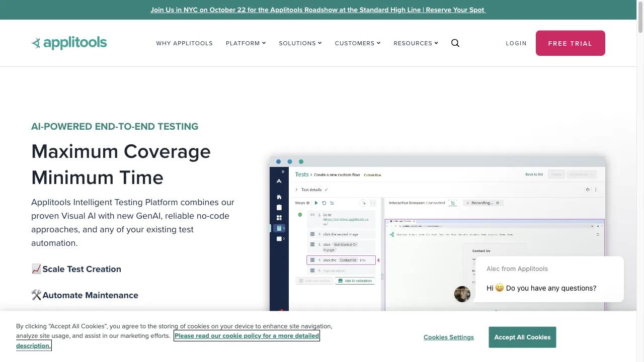The height and width of the screenshot is (362, 644).
Task: Read the cookie policy link
Action: coord(247,336)
